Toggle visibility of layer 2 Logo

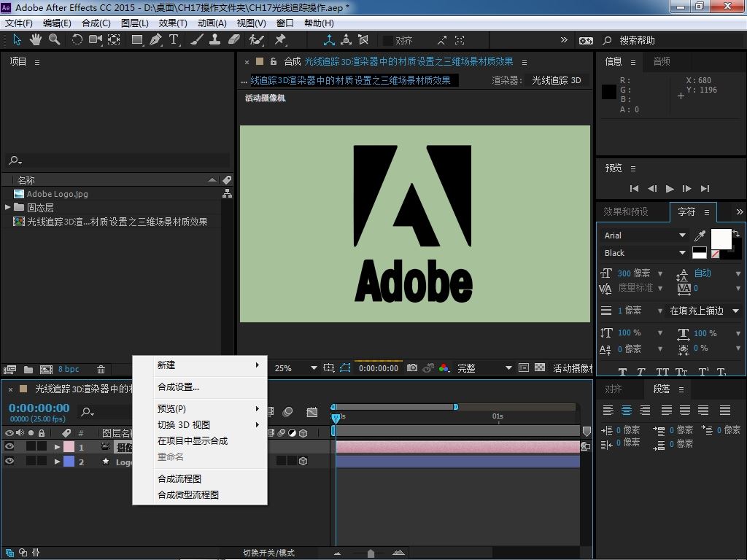9,461
